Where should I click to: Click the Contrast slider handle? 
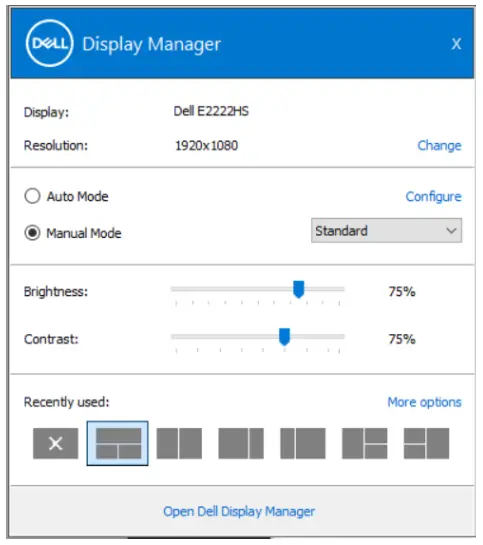285,336
